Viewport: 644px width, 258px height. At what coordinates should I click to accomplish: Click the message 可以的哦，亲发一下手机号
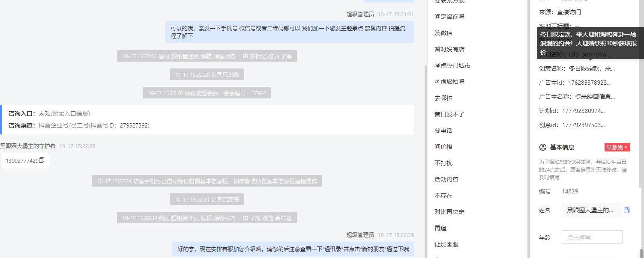pos(289,32)
